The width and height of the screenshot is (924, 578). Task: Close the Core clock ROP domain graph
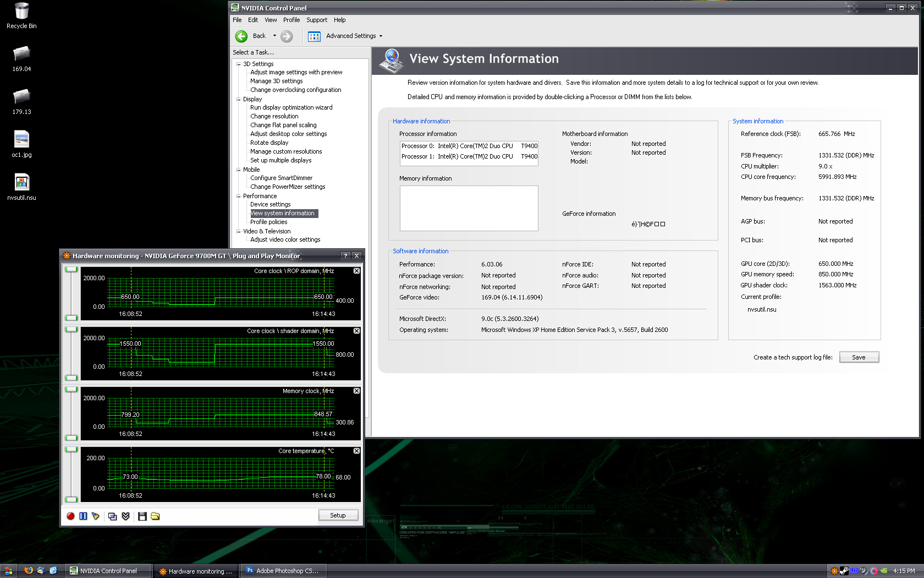(x=356, y=271)
